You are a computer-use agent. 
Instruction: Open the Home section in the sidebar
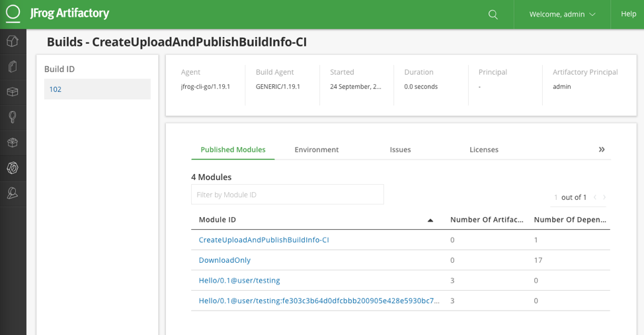tap(13, 41)
